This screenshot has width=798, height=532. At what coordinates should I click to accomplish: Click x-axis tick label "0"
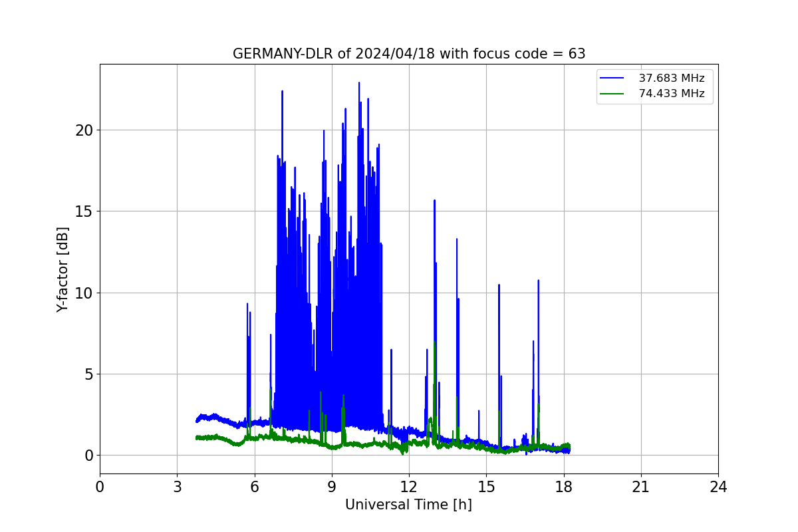(100, 487)
